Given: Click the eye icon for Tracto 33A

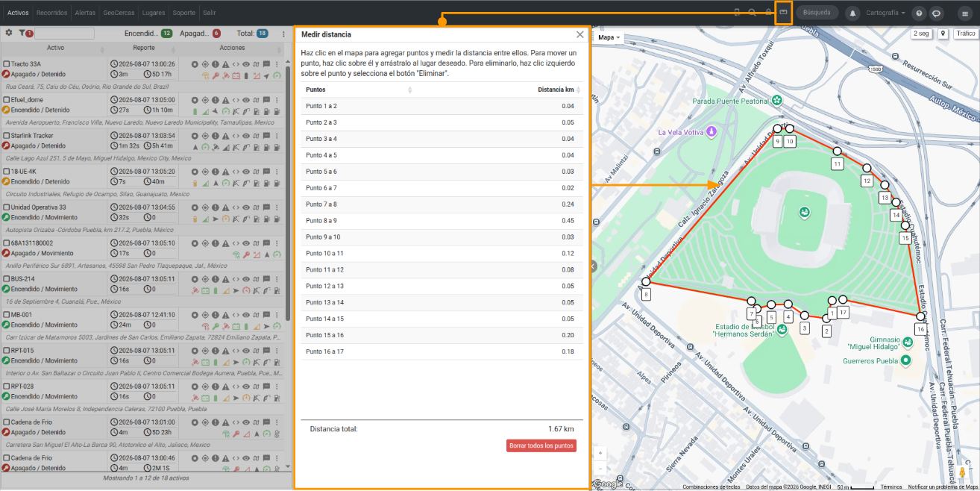Looking at the screenshot, I should click(x=246, y=64).
